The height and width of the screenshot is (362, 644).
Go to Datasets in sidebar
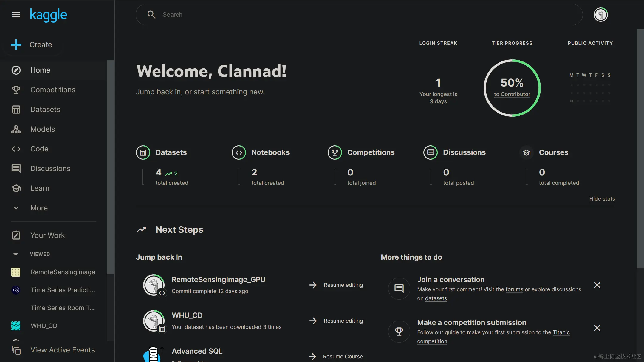pyautogui.click(x=45, y=110)
